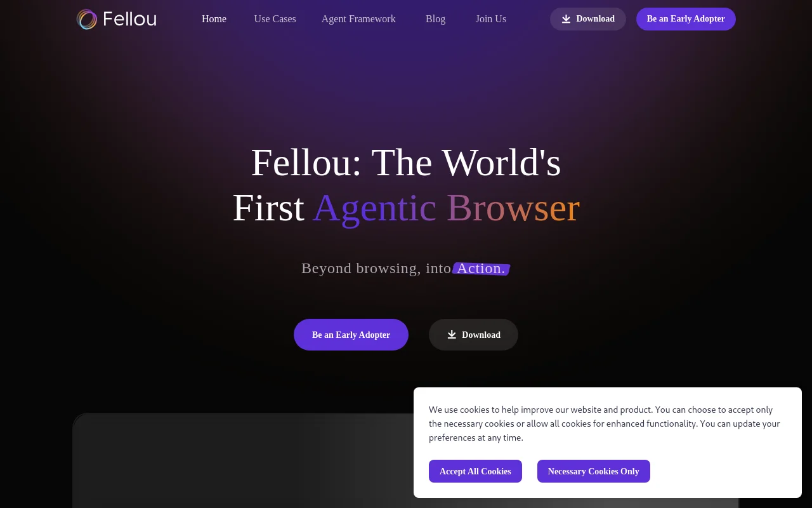This screenshot has width=812, height=508.
Task: Go to the Home nav item
Action: pyautogui.click(x=214, y=19)
